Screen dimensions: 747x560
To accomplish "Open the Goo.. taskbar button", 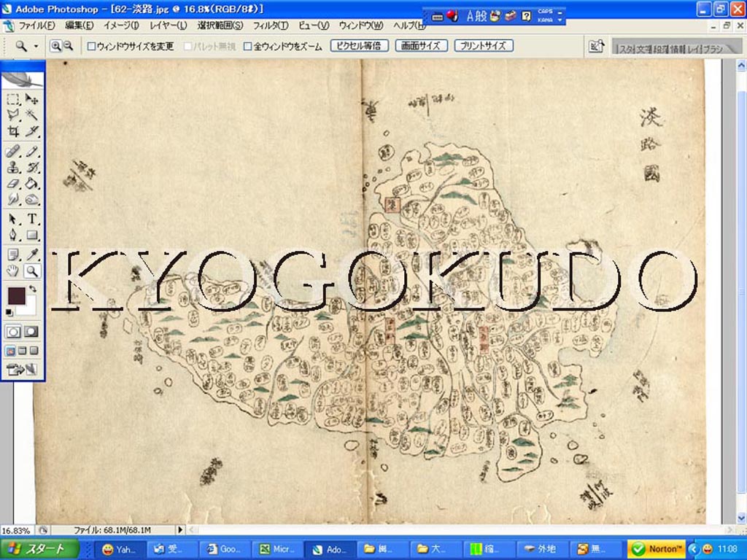I will pyautogui.click(x=225, y=549).
